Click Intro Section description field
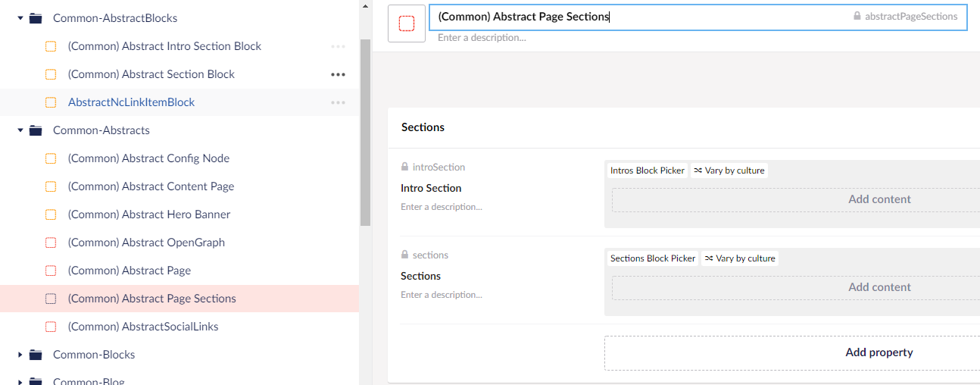980x385 pixels. tap(442, 207)
